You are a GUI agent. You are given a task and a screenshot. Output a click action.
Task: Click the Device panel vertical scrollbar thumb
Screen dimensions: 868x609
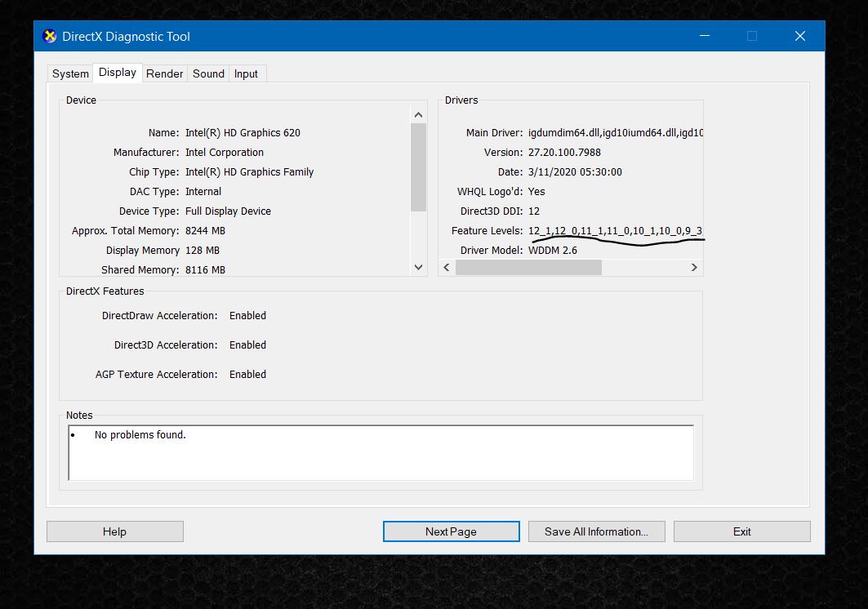[419, 167]
